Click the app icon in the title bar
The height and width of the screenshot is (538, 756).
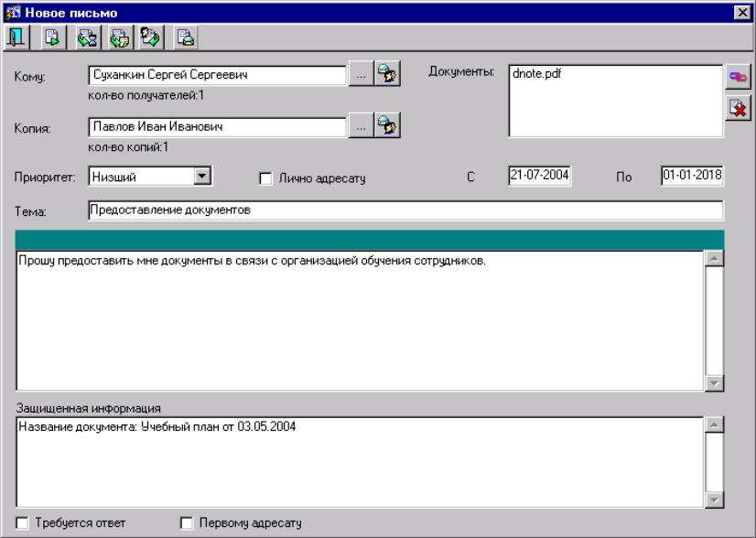[x=13, y=12]
